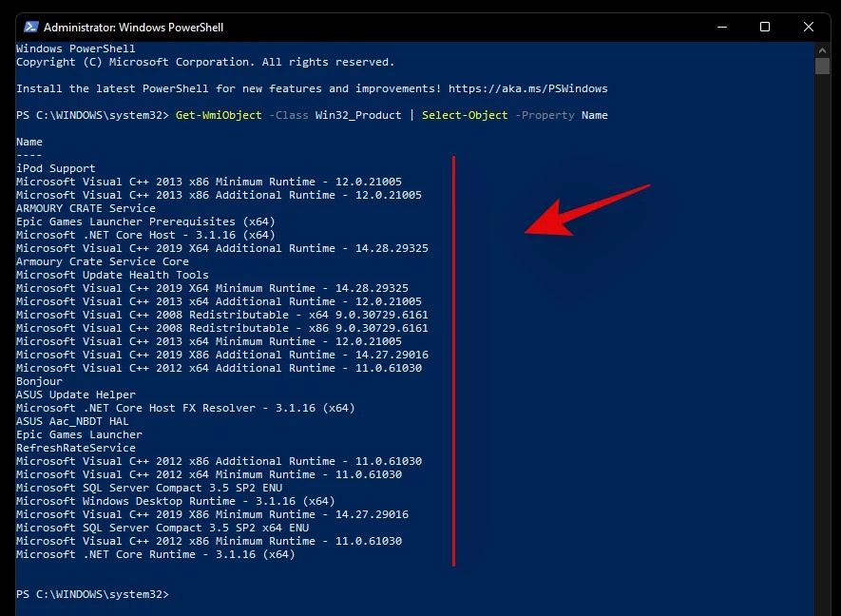Click RefreshRateService entry
The width and height of the screenshot is (841, 616).
tap(76, 448)
